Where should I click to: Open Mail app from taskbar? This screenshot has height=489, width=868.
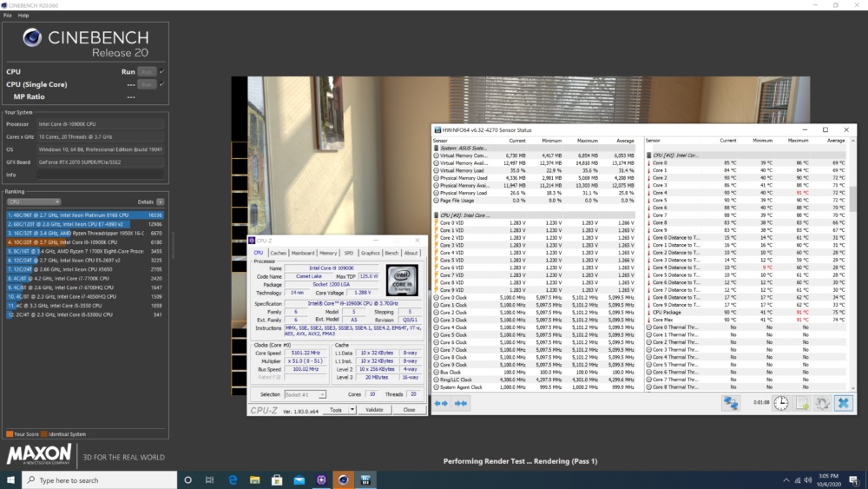pos(299,480)
